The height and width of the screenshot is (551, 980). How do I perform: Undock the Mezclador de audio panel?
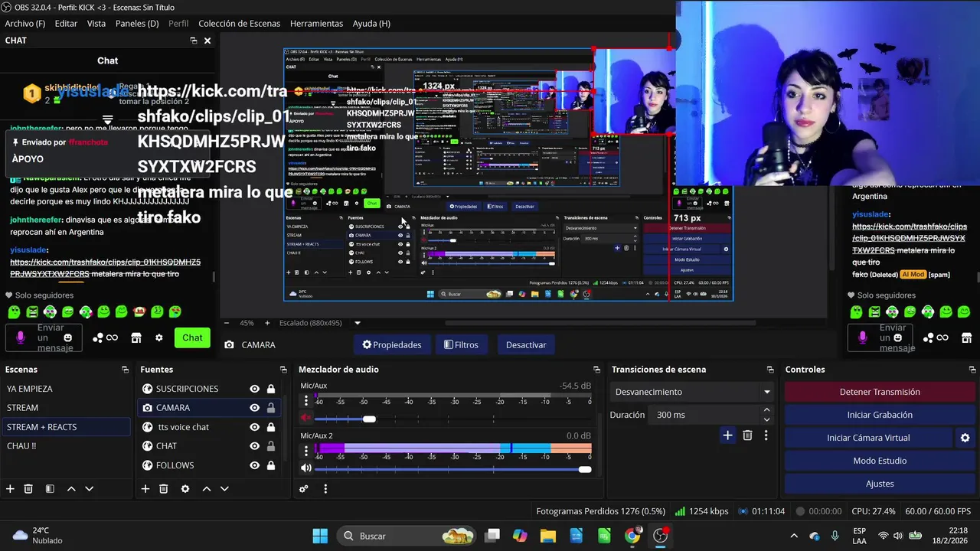pos(596,370)
